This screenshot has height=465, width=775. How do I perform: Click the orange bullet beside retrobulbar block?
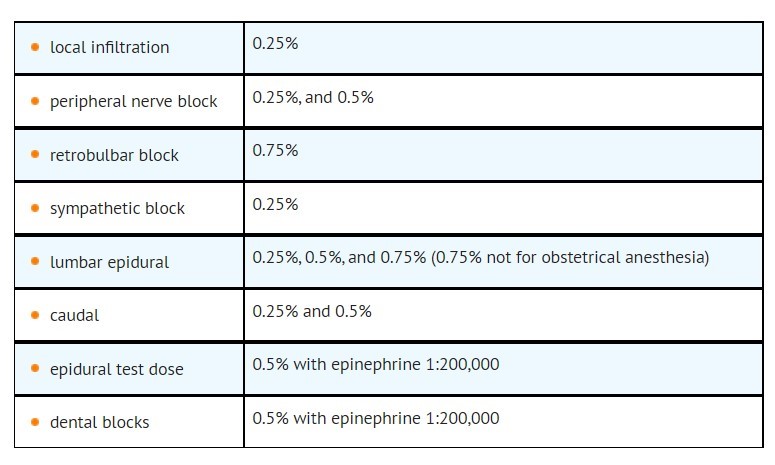[36, 155]
